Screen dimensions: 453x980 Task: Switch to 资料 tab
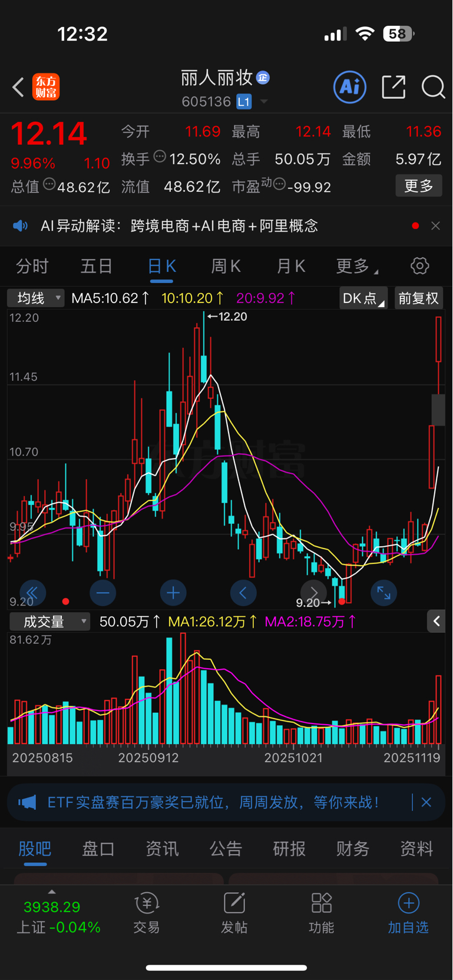416,849
